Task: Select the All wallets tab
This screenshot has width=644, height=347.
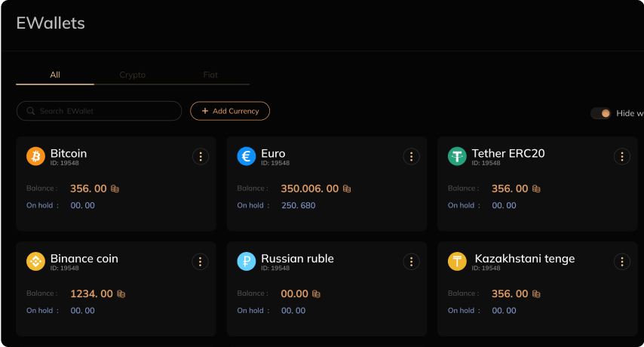Action: pos(55,75)
